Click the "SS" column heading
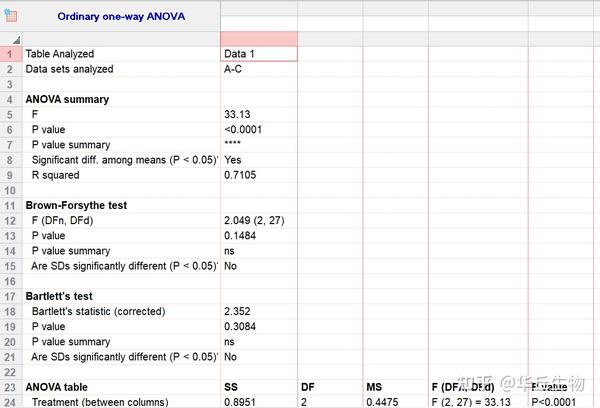 tap(231, 387)
